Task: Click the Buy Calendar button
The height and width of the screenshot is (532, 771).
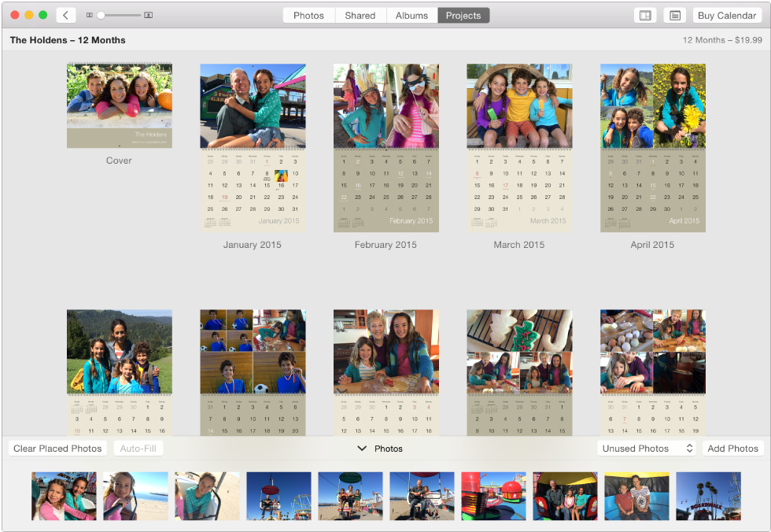Action: pyautogui.click(x=726, y=15)
